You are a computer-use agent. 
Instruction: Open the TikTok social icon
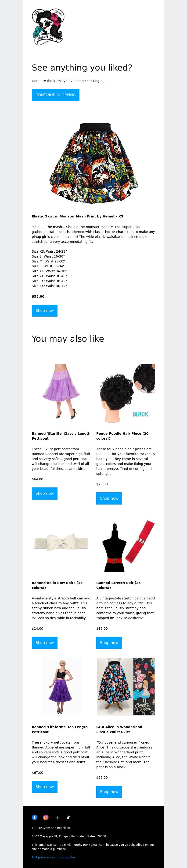pyautogui.click(x=68, y=817)
